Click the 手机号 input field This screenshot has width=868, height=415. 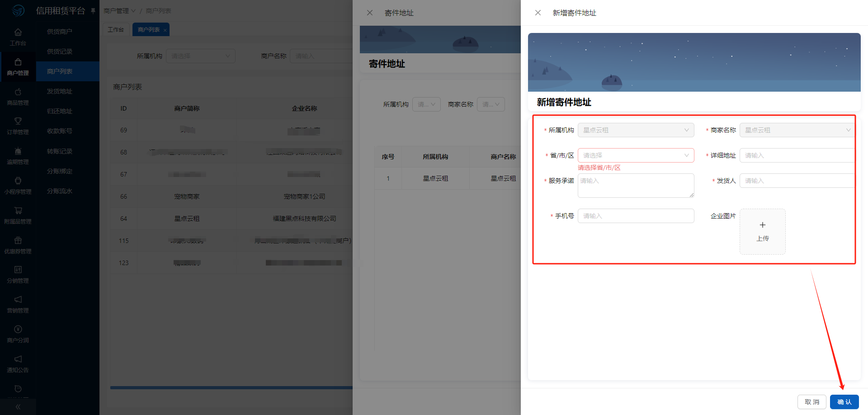point(636,216)
